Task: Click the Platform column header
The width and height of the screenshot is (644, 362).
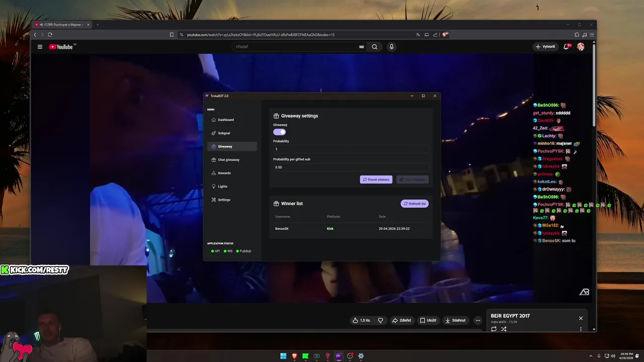Action: pos(334,217)
